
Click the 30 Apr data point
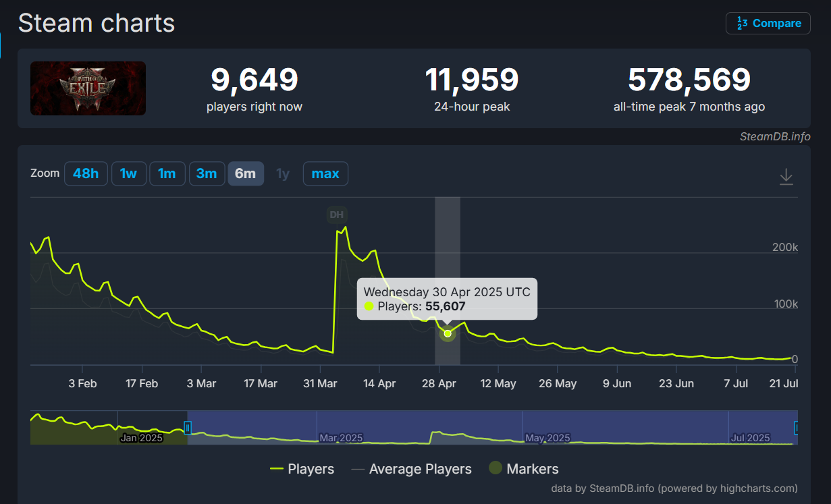448,333
